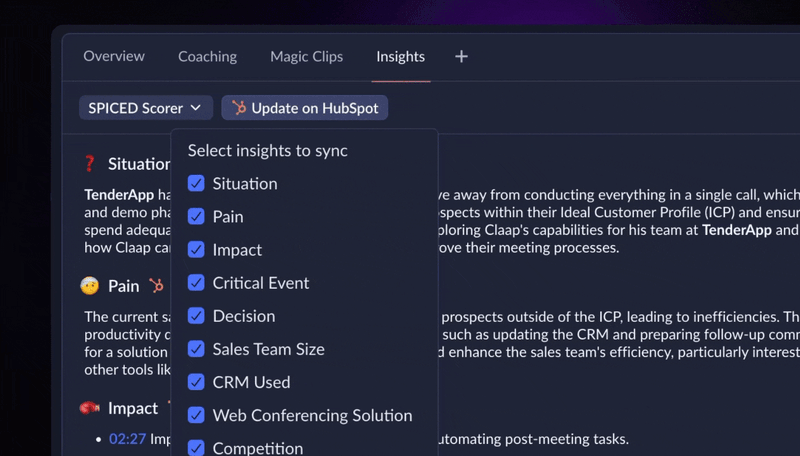Image resolution: width=800 pixels, height=456 pixels.
Task: Toggle the CRM Used checkbox
Action: coord(196,382)
